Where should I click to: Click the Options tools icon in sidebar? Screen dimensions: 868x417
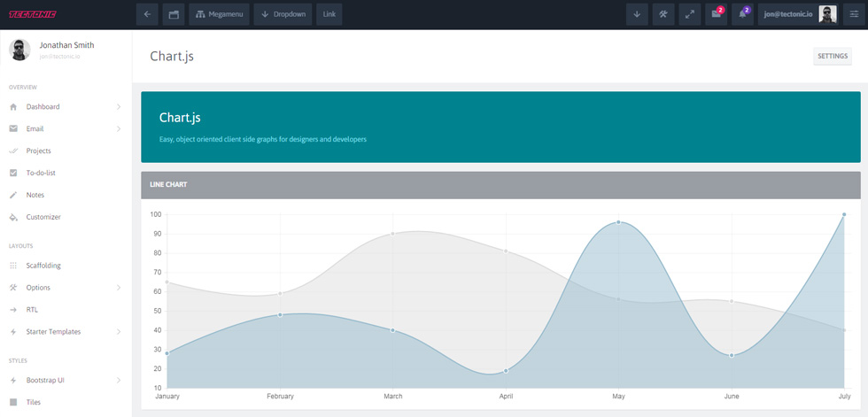(x=13, y=288)
